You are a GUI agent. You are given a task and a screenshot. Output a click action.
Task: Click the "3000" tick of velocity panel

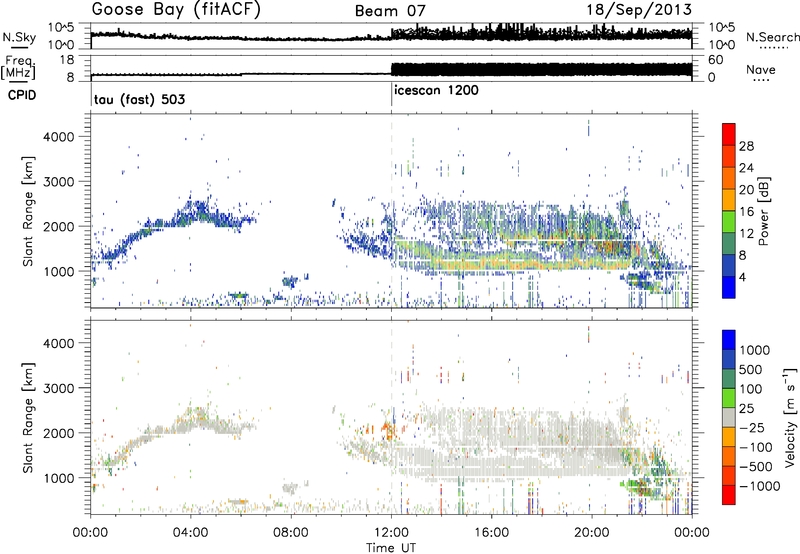point(59,388)
